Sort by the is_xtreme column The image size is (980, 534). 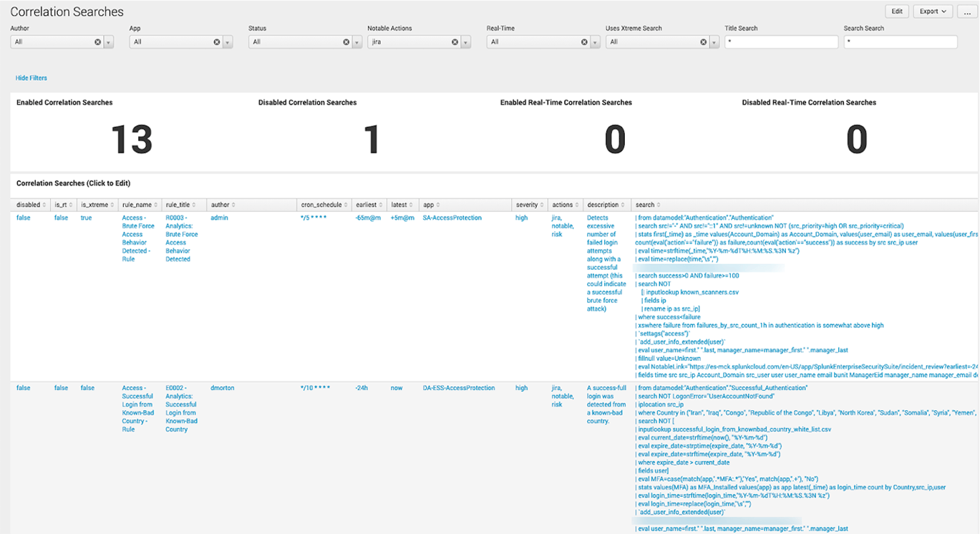[97, 205]
